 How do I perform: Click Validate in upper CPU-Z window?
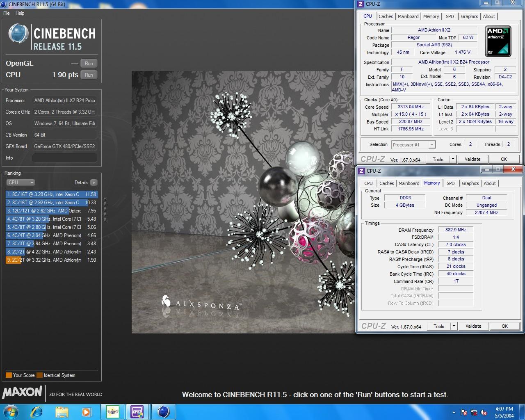pos(472,159)
